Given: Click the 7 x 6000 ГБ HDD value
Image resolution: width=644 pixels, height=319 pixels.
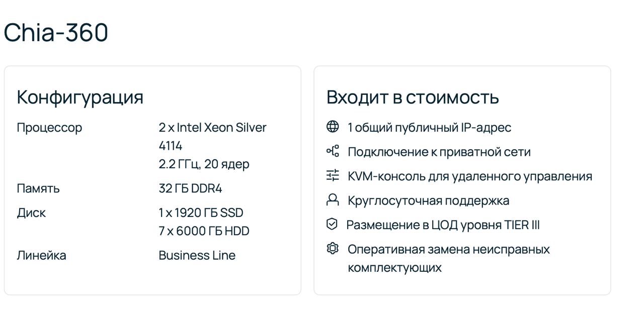Looking at the screenshot, I should click(x=204, y=231).
